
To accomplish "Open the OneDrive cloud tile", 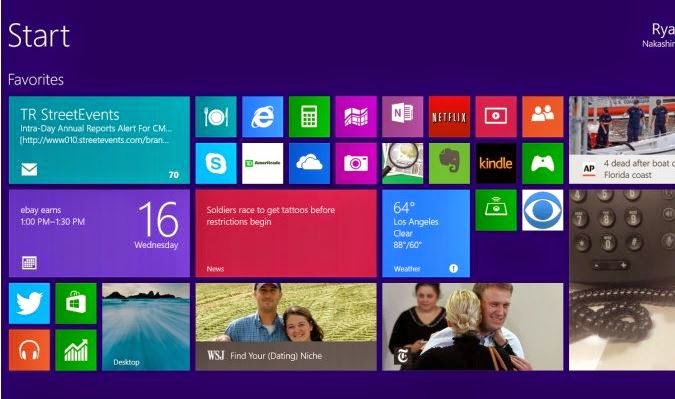I will point(309,164).
